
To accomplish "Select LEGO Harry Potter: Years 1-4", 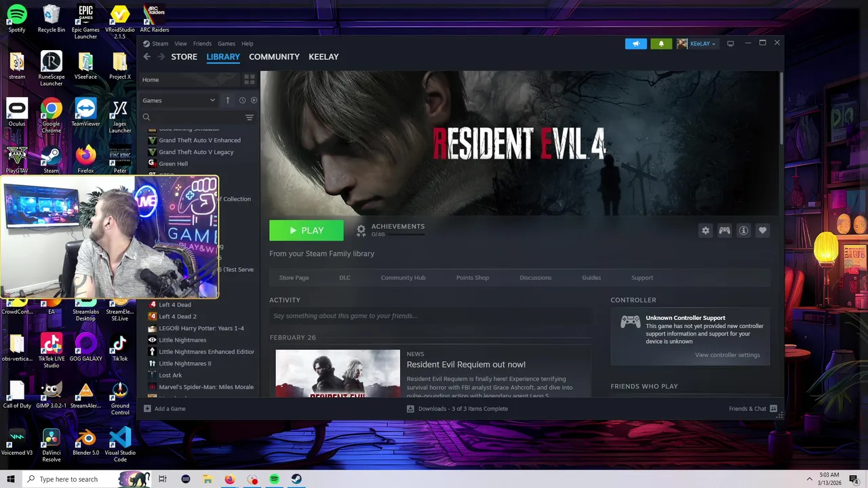I will 196,328.
